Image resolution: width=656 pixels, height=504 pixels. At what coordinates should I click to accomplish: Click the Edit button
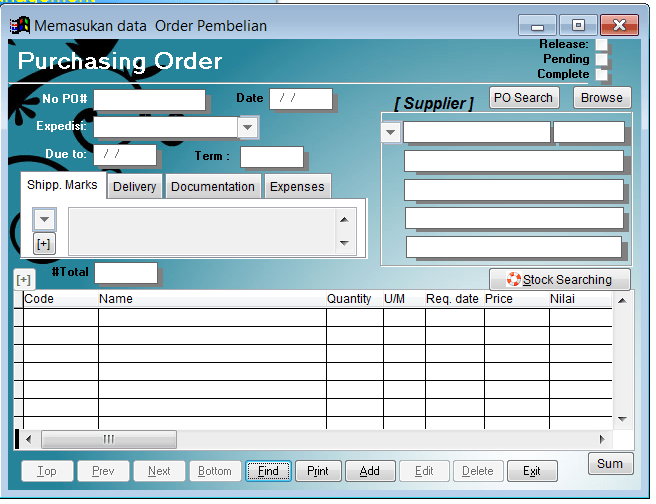tap(424, 471)
